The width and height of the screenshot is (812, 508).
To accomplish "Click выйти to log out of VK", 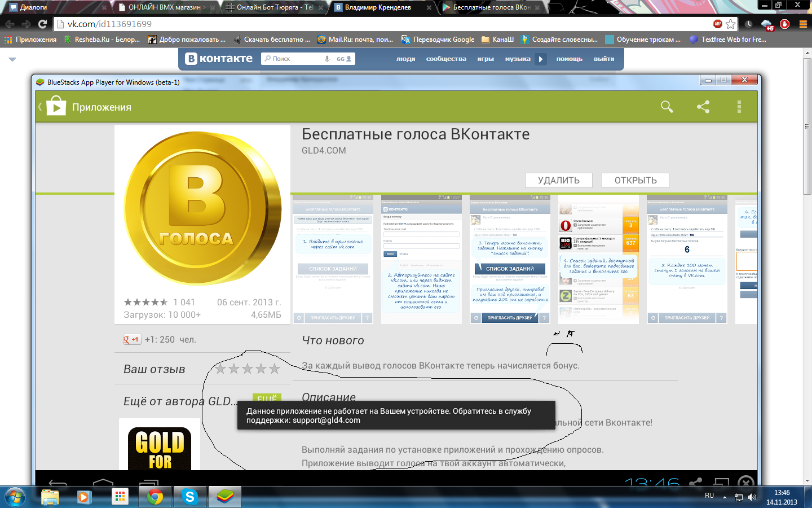I will click(604, 59).
